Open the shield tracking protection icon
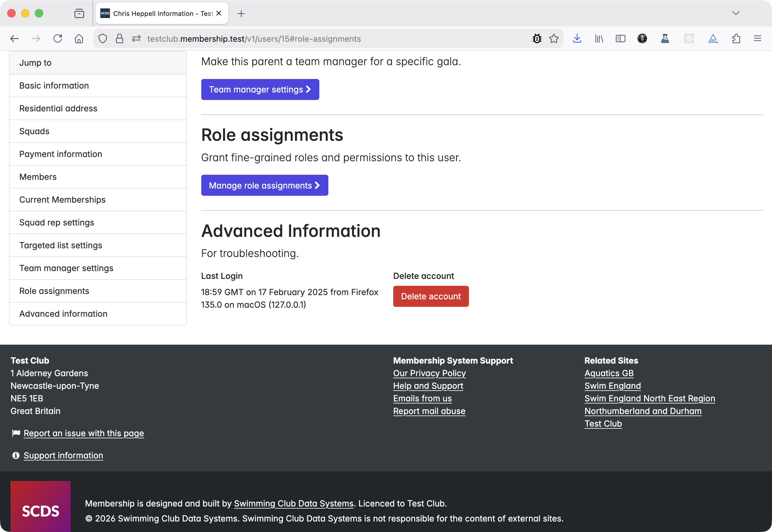The width and height of the screenshot is (772, 532). coord(102,38)
